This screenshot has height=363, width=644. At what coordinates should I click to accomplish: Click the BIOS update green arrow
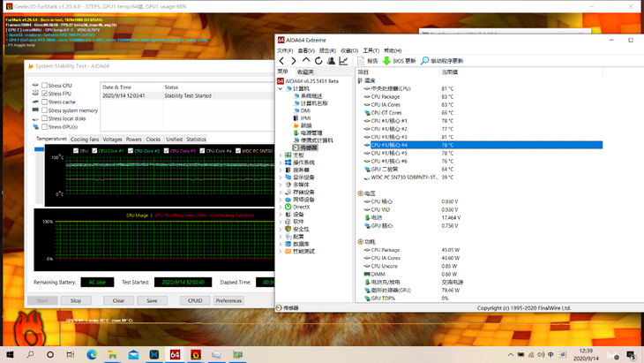pyautogui.click(x=386, y=61)
